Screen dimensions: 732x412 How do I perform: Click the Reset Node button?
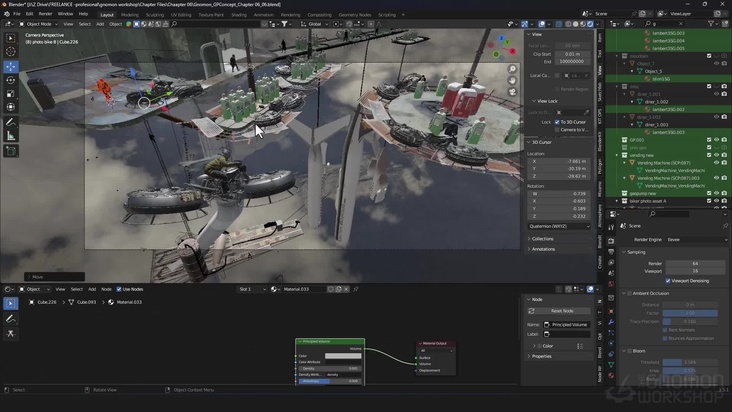tap(563, 311)
